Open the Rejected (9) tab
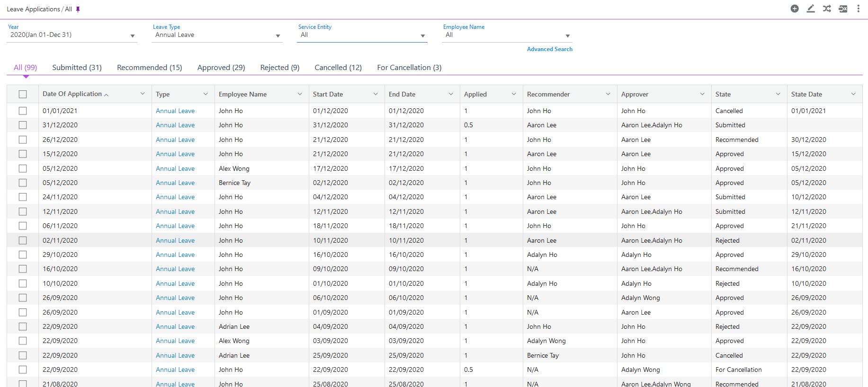Screen dimensions: 868x387 280,68
